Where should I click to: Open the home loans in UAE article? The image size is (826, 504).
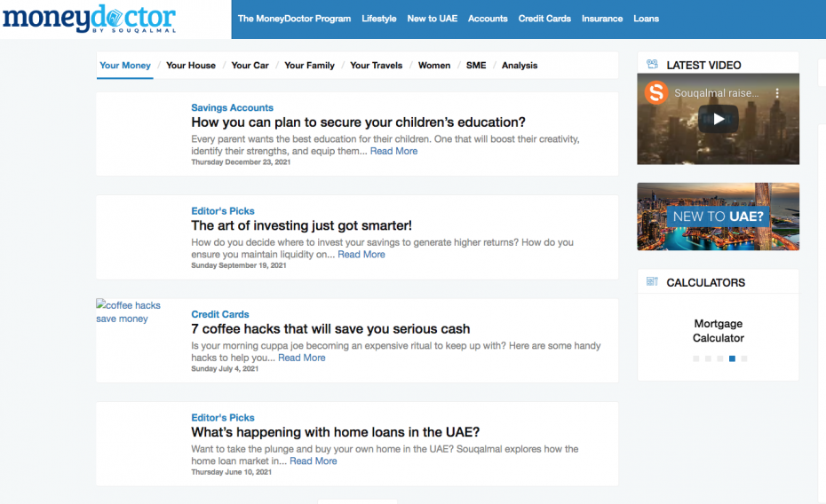(335, 432)
